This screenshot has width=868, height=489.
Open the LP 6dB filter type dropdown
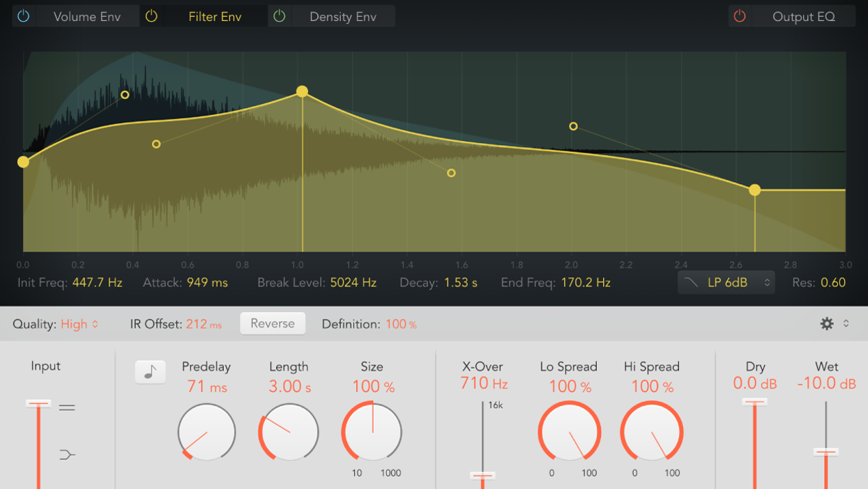[726, 283]
